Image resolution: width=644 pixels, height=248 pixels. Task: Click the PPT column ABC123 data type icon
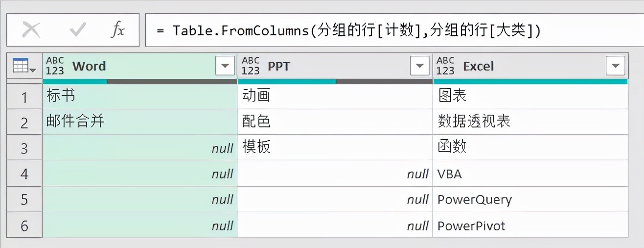pos(251,66)
